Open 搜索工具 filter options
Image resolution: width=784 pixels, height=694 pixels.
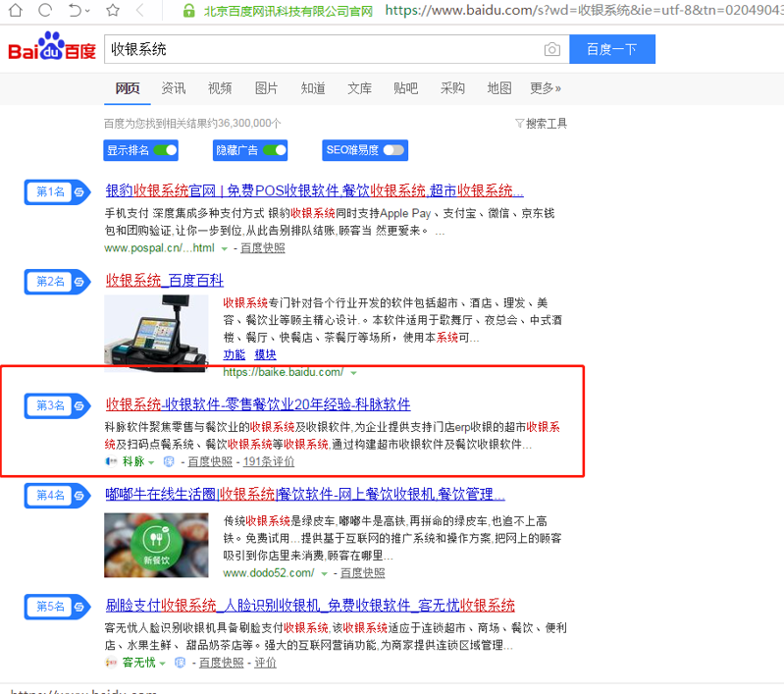point(541,123)
